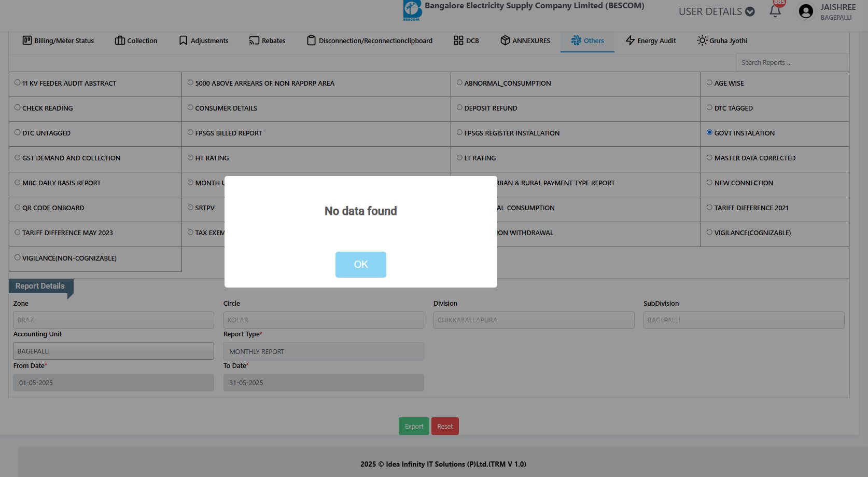
Task: Select NEW CONNECTION radio button
Action: tap(709, 182)
